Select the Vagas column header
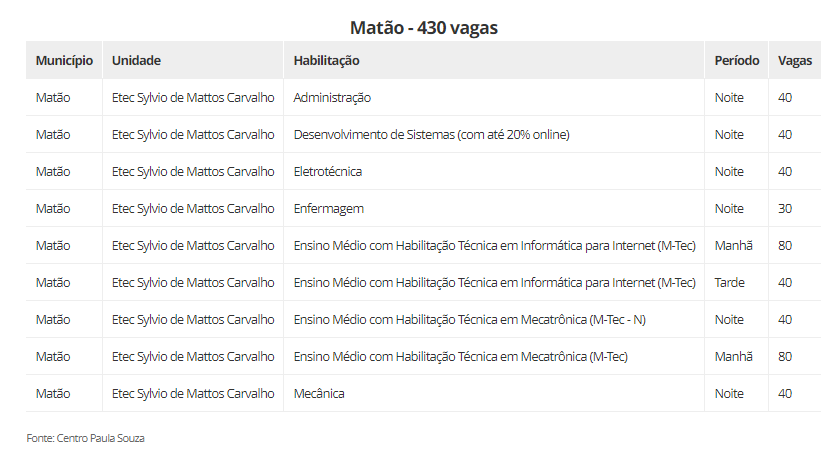The image size is (838, 460). pyautogui.click(x=795, y=61)
